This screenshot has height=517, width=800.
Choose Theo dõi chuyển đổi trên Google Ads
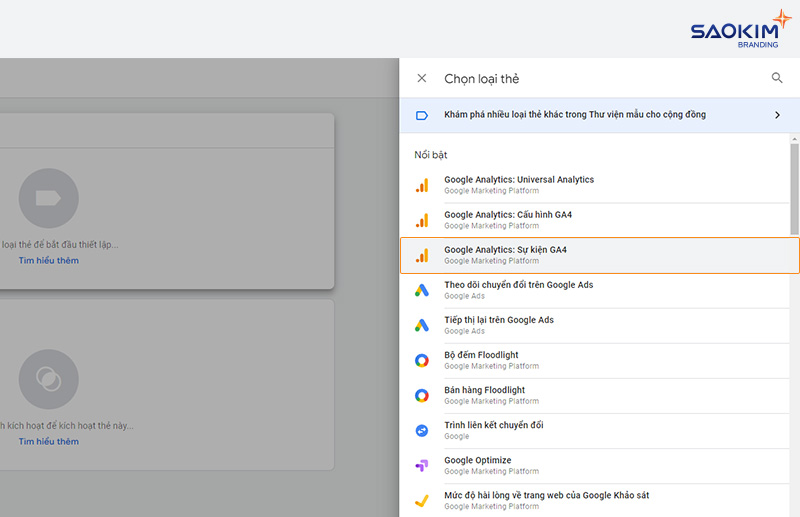595,290
